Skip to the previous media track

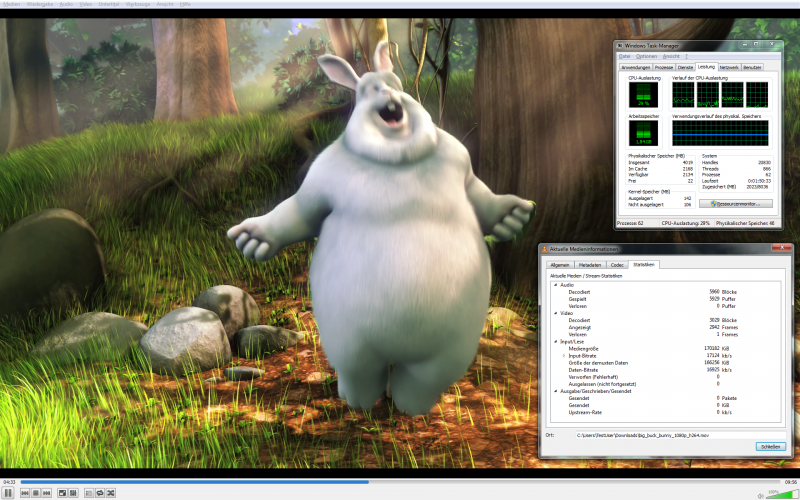pos(25,493)
